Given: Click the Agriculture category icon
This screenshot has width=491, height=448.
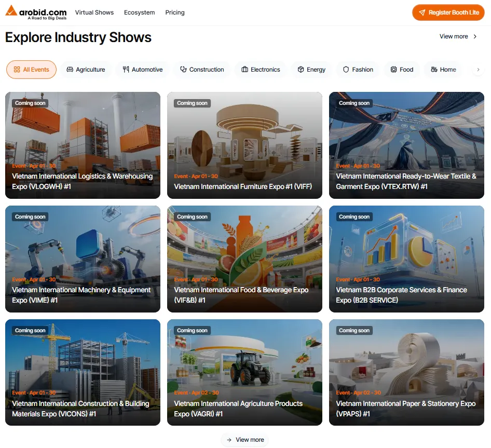Looking at the screenshot, I should (x=70, y=70).
